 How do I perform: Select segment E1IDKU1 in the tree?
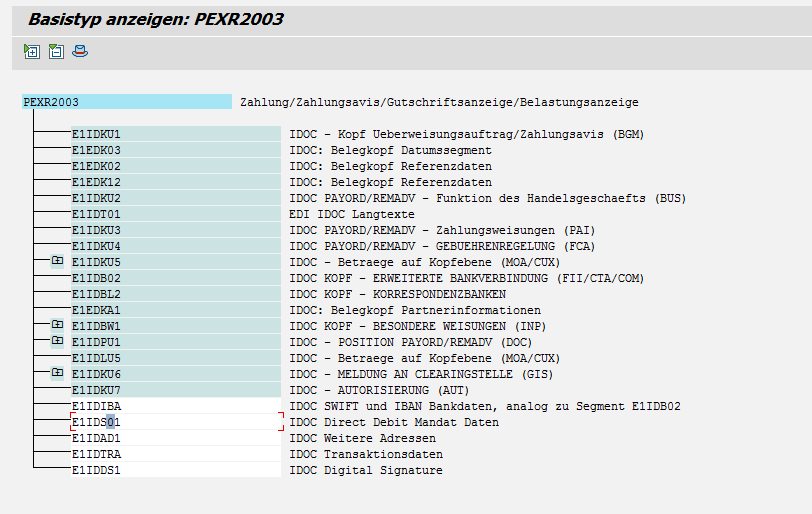96,134
